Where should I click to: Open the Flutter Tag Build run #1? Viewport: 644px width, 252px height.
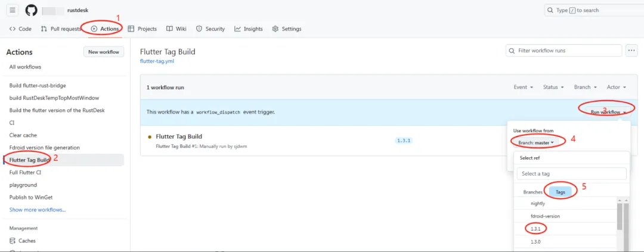[179, 136]
